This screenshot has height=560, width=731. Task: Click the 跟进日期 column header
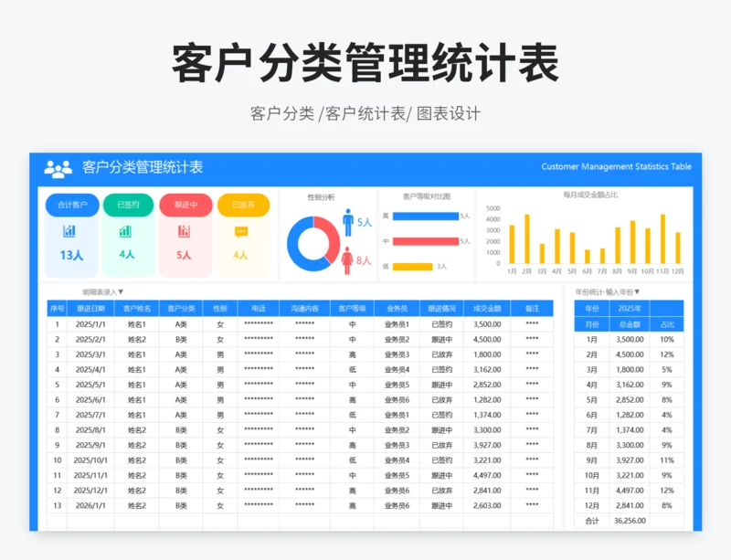click(90, 309)
